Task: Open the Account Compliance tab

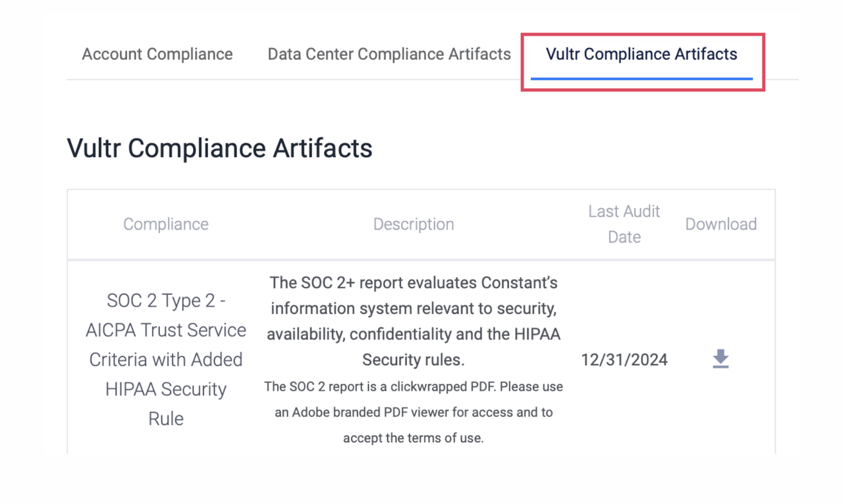Action: click(x=156, y=54)
